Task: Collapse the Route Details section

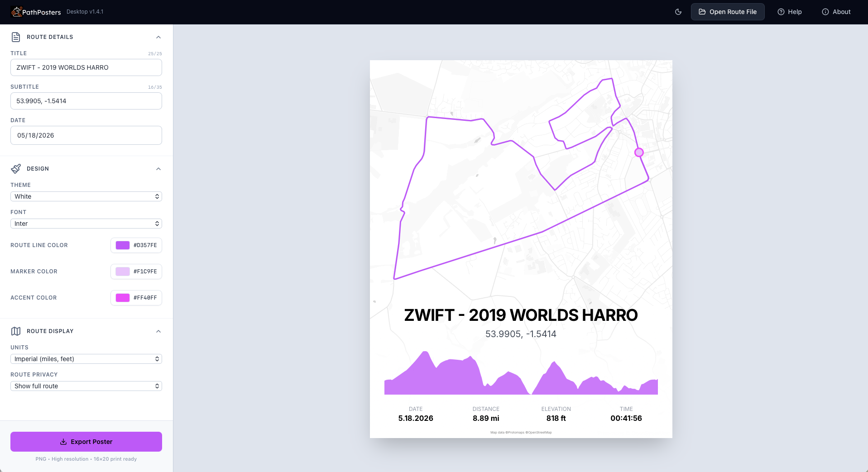Action: (158, 37)
